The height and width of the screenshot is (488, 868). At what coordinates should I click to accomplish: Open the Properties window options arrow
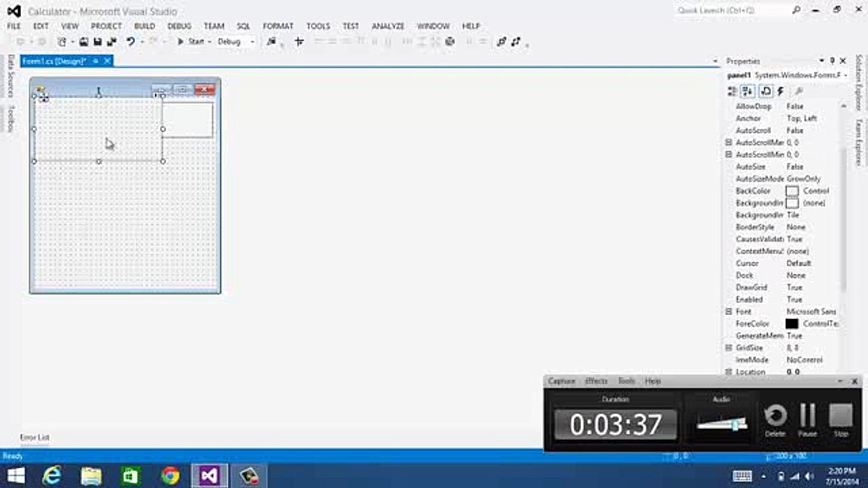[822, 61]
